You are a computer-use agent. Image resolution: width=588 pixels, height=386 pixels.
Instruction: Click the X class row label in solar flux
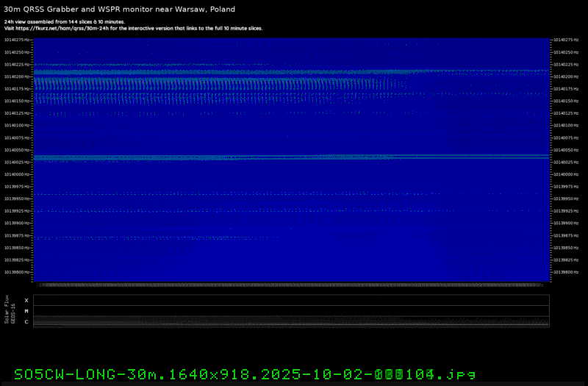coord(26,300)
